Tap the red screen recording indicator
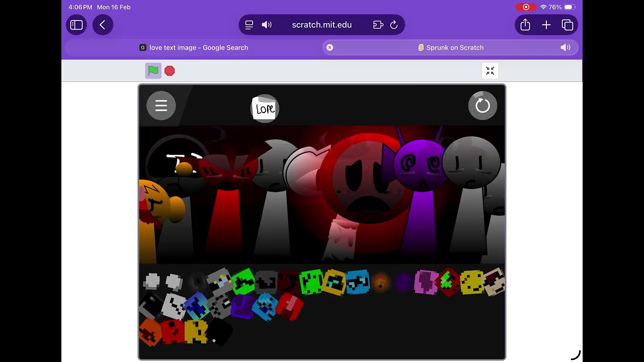644x362 pixels. (x=526, y=7)
